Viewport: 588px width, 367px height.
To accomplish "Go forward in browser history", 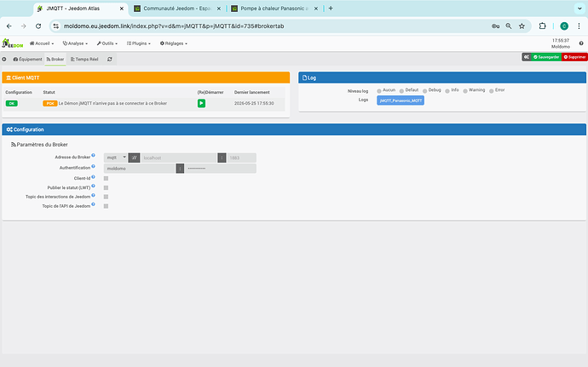I will coord(24,26).
